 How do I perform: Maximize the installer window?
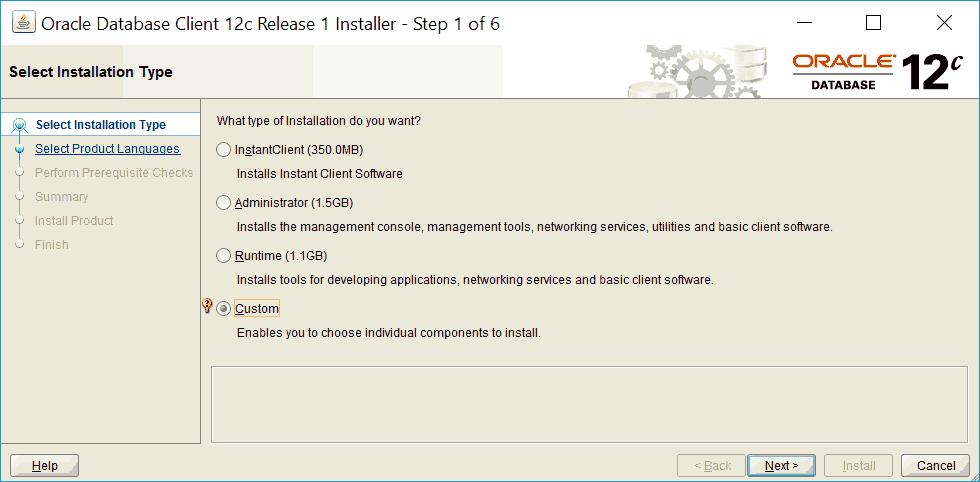click(x=873, y=23)
